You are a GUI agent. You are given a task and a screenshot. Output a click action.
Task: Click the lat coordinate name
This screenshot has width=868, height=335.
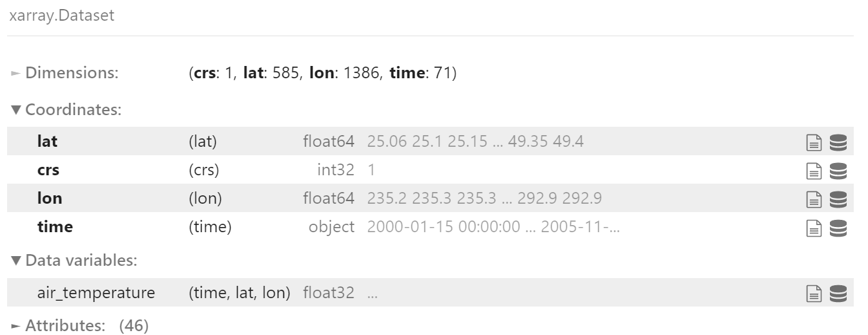(47, 142)
